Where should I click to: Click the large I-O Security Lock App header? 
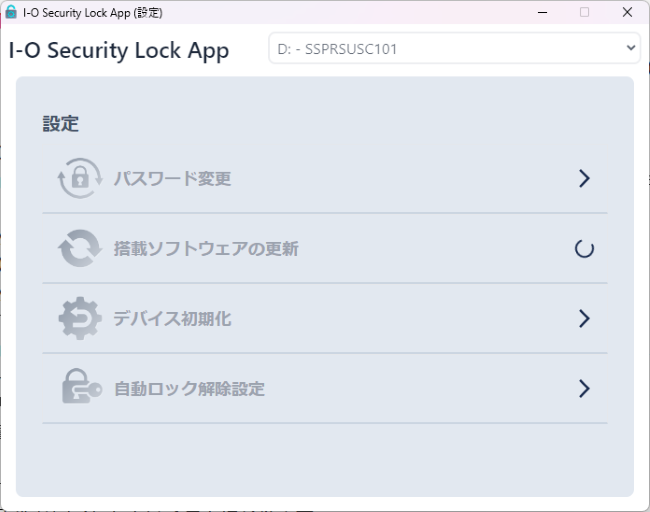(x=119, y=50)
